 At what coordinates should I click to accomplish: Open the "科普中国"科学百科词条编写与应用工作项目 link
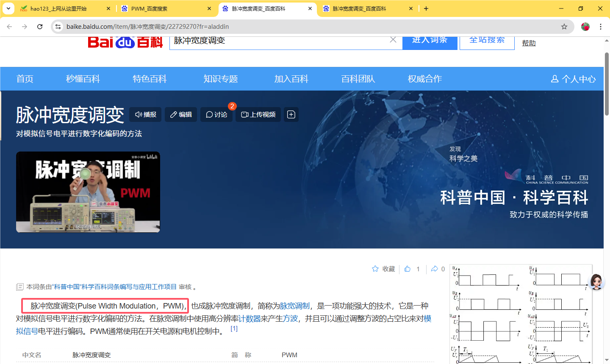pyautogui.click(x=114, y=287)
